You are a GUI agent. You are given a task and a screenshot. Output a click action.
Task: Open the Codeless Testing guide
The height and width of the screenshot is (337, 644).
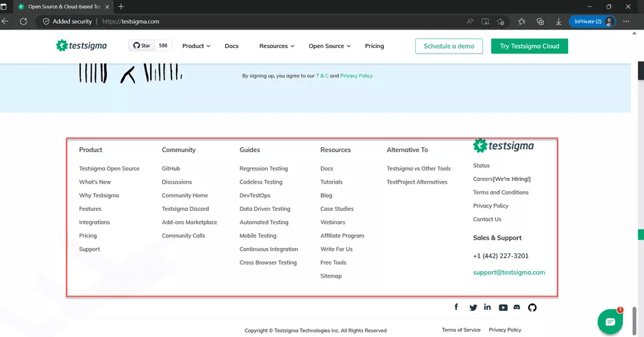(x=261, y=182)
